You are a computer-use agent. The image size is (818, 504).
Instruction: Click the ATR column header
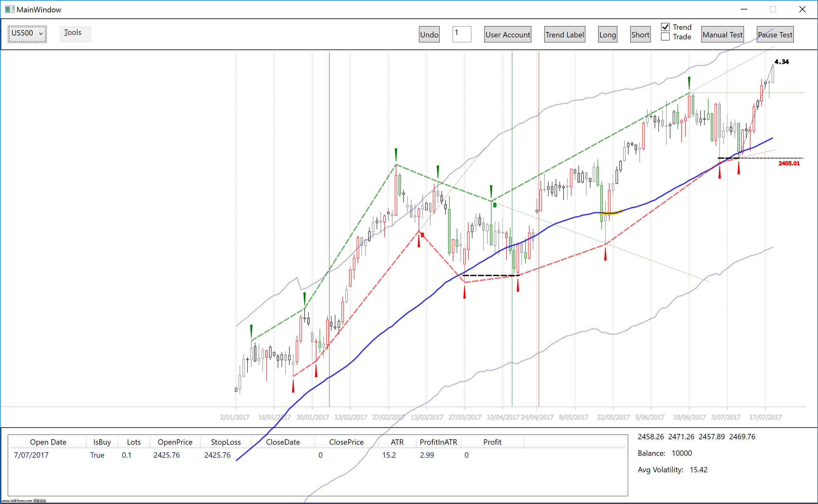(397, 442)
